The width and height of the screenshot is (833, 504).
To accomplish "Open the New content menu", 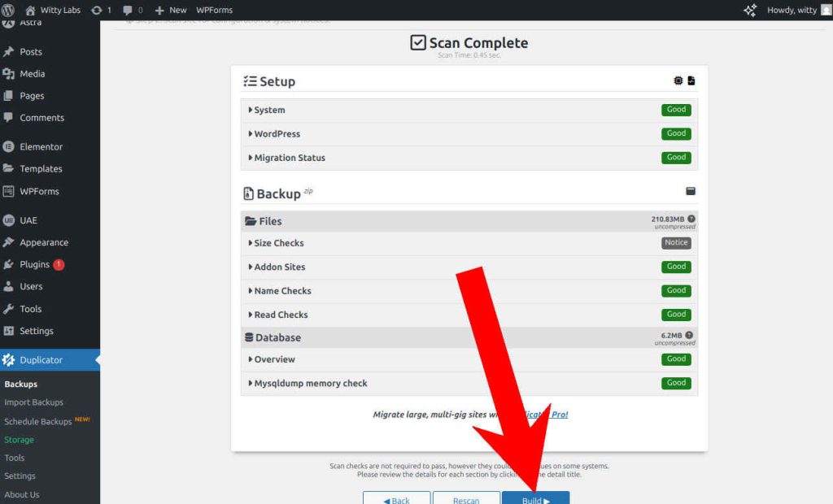I will [x=171, y=10].
